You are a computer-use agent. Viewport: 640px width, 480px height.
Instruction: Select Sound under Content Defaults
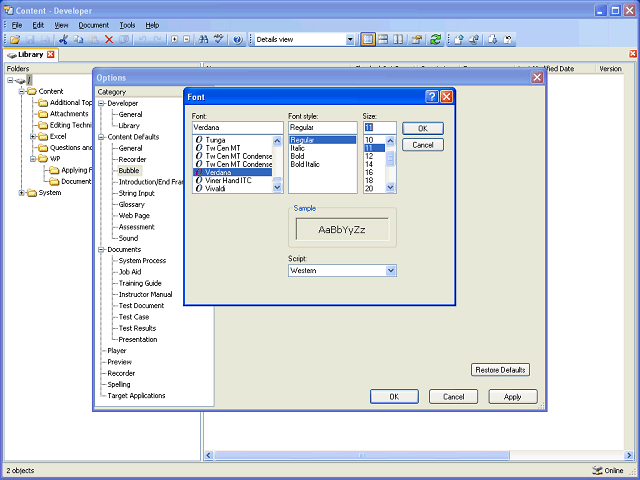[128, 238]
